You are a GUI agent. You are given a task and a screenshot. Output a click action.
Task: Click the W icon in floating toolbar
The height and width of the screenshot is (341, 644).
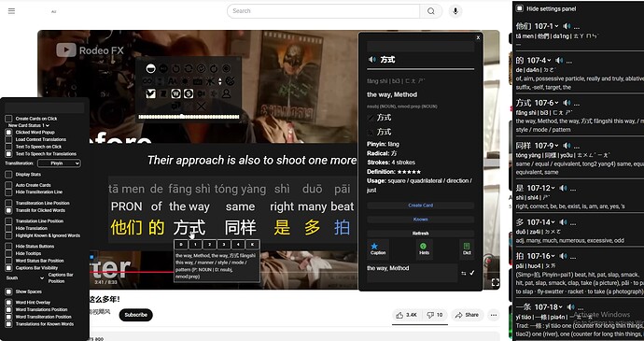[x=175, y=93]
